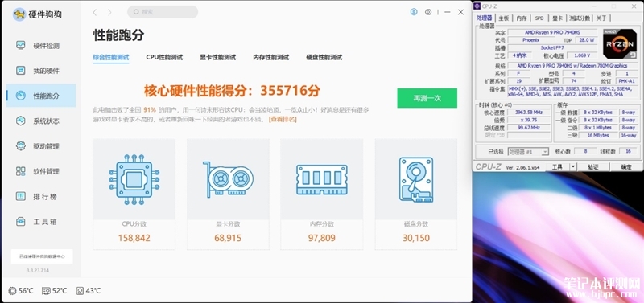This screenshot has height=303, width=644.
Task: Go back with the left arrow
Action: 95,12
